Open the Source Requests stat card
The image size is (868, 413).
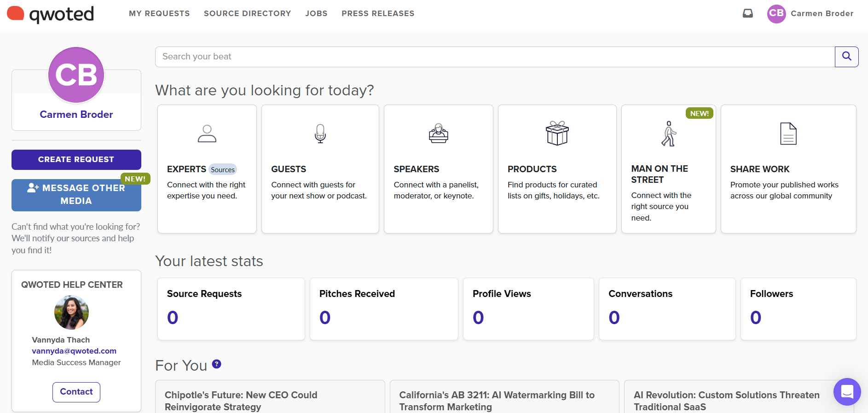(x=231, y=309)
